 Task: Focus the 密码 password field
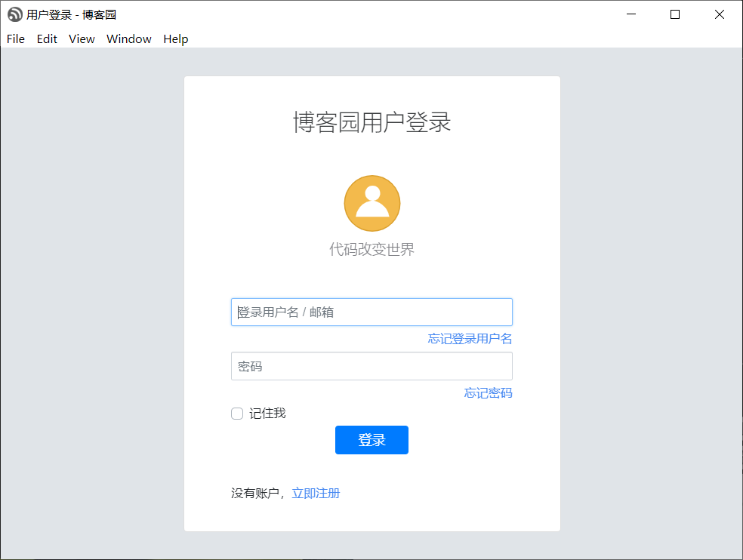[x=371, y=366]
